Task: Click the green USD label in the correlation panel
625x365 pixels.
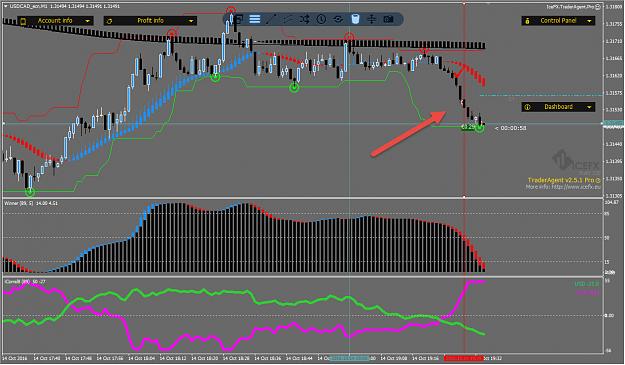Action: click(586, 284)
